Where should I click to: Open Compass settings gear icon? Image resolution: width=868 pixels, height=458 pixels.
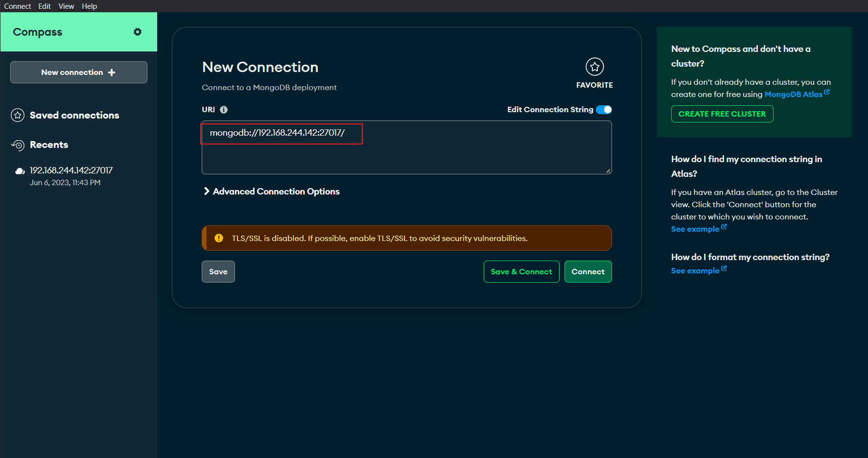pos(138,32)
